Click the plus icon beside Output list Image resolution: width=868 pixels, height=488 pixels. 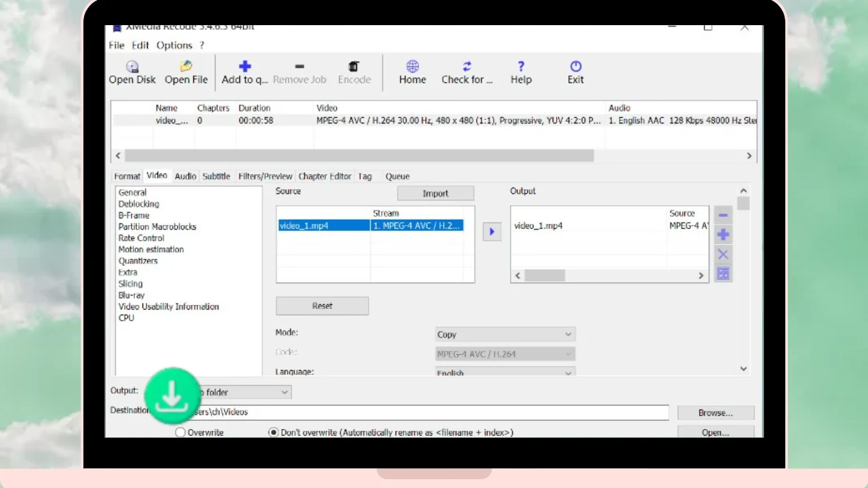[x=723, y=235]
